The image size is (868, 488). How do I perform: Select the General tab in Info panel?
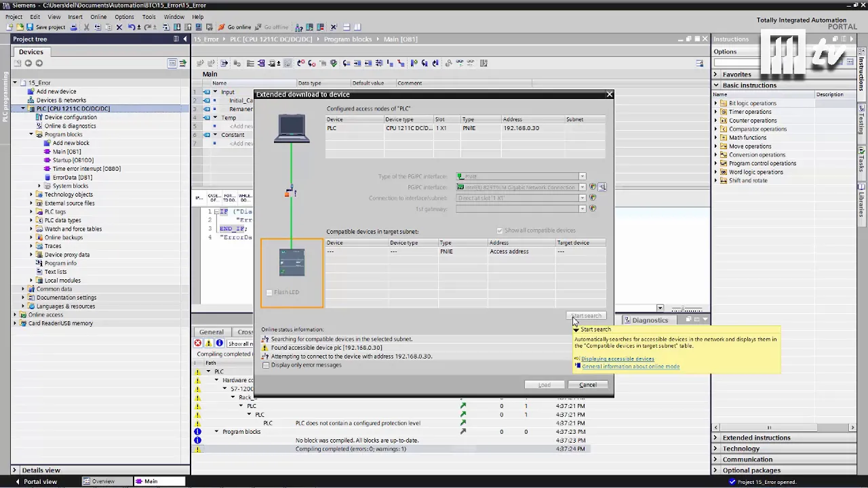click(x=212, y=332)
